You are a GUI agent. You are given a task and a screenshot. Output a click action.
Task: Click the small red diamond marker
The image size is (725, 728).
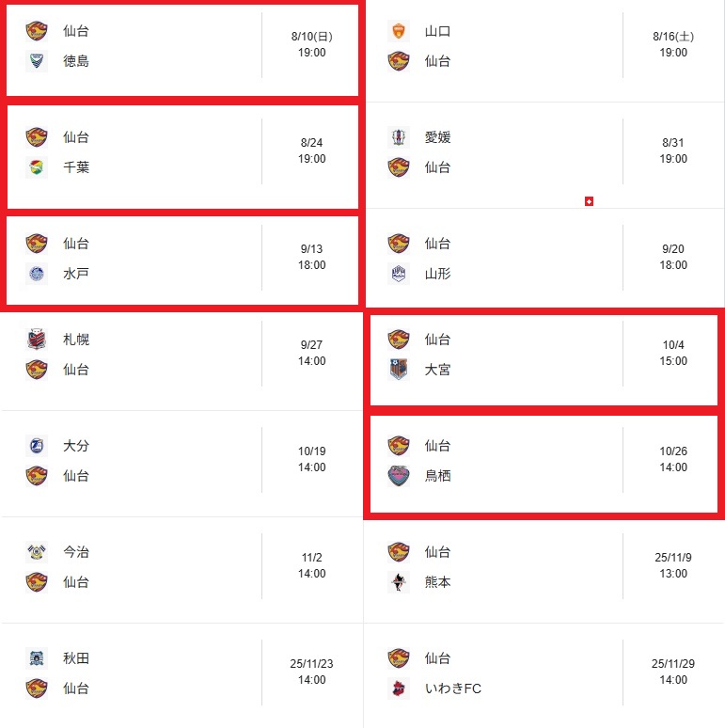pyautogui.click(x=589, y=201)
